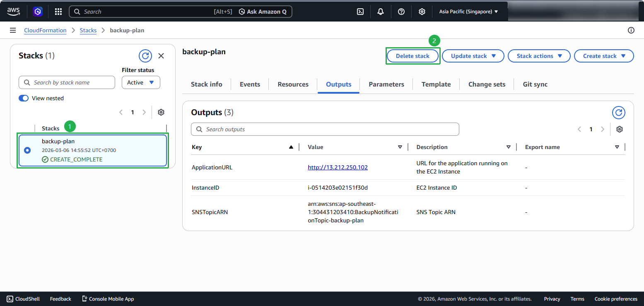The image size is (644, 306).
Task: Select the Outputs tab
Action: (339, 84)
